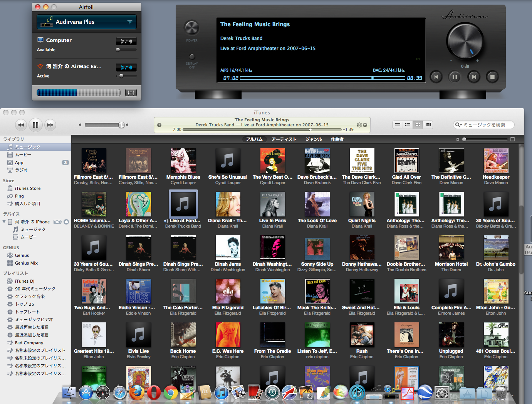Image resolution: width=532 pixels, height=404 pixels.
Task: Click Audirvana next track button
Action: click(474, 77)
